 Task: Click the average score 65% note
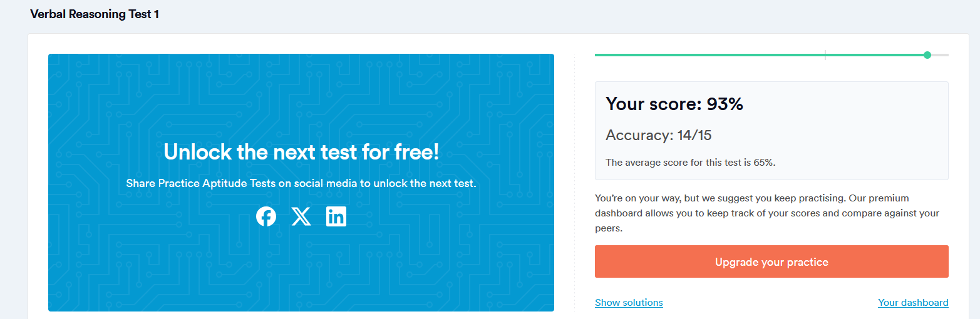pos(691,163)
